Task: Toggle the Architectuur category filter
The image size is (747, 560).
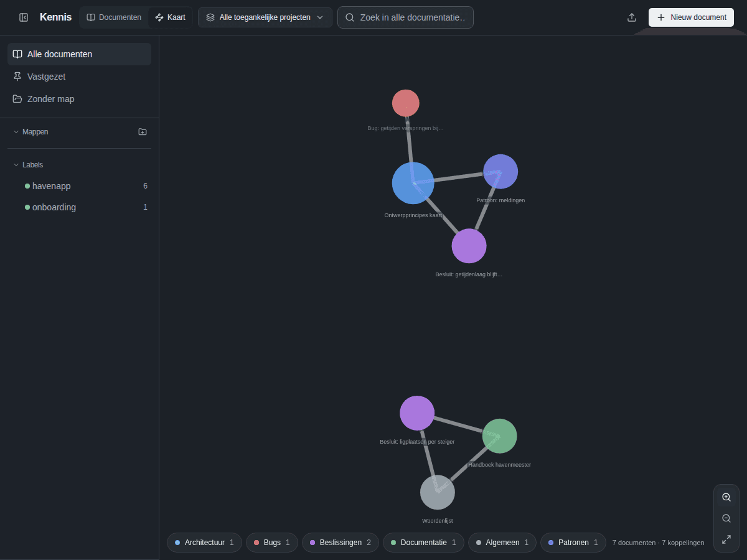Action: click(x=204, y=543)
